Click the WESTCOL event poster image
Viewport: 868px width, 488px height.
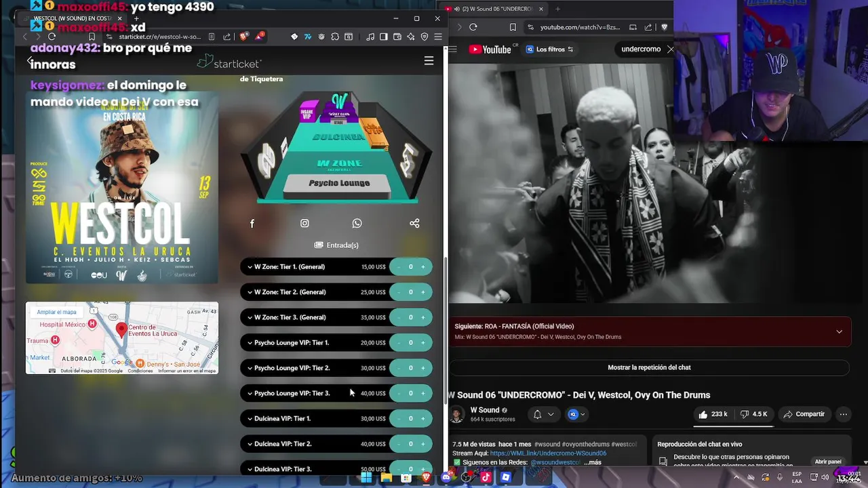click(x=122, y=188)
